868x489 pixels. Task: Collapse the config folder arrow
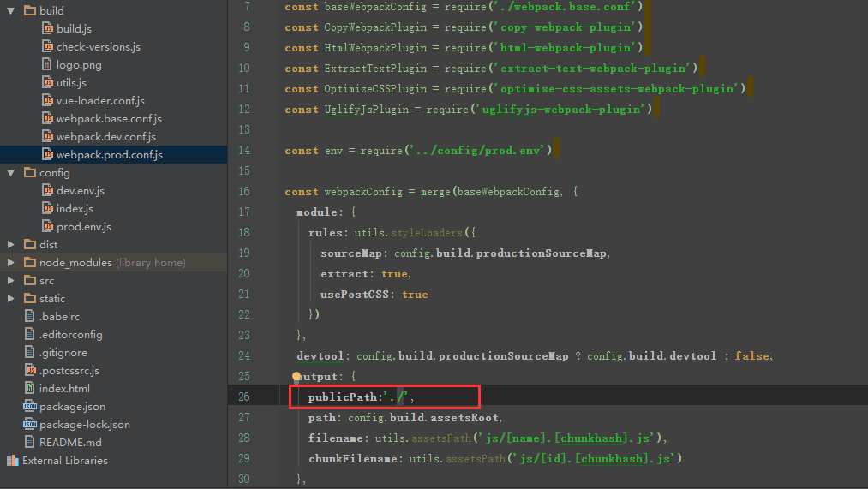[x=11, y=173]
